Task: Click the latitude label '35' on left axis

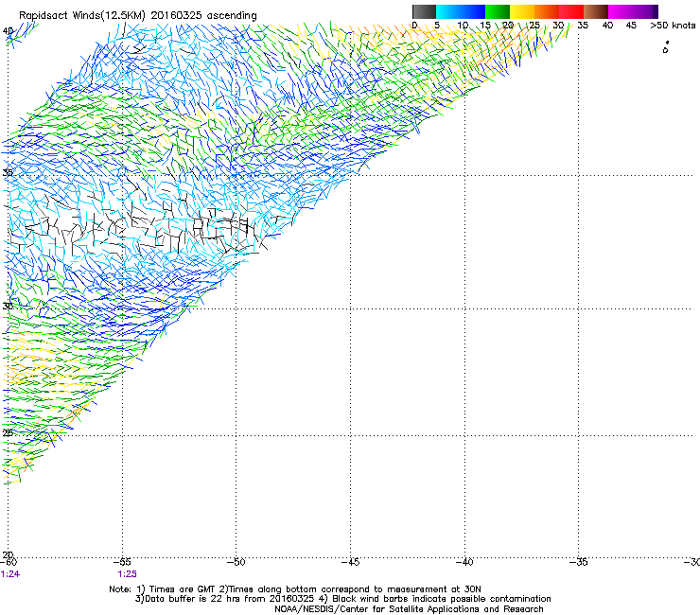Action: [8, 173]
